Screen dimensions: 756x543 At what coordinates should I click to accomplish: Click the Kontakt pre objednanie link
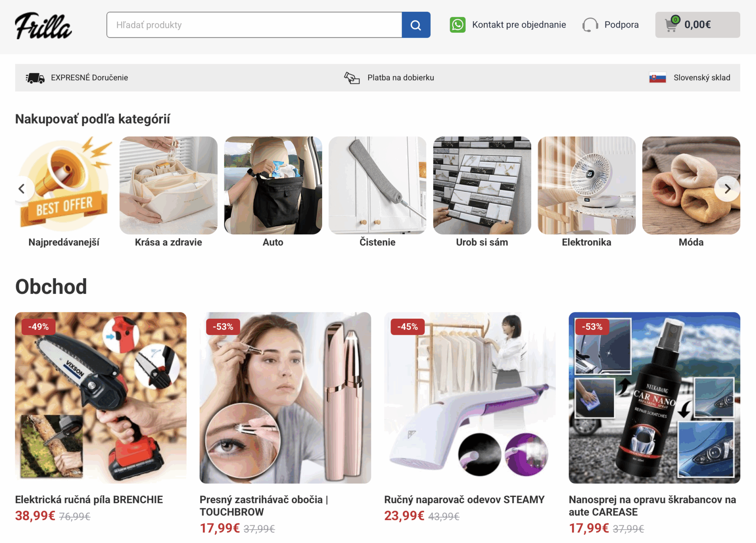(x=519, y=25)
